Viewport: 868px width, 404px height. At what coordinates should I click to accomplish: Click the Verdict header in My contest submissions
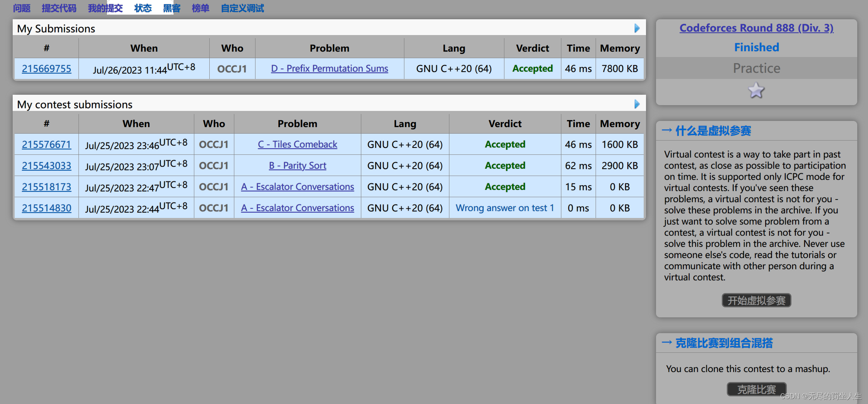click(505, 124)
